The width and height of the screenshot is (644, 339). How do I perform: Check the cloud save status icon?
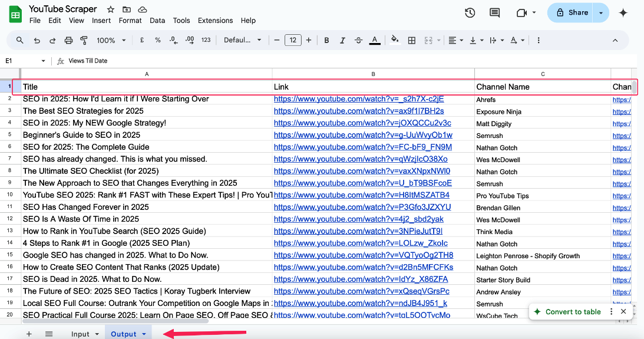[142, 9]
